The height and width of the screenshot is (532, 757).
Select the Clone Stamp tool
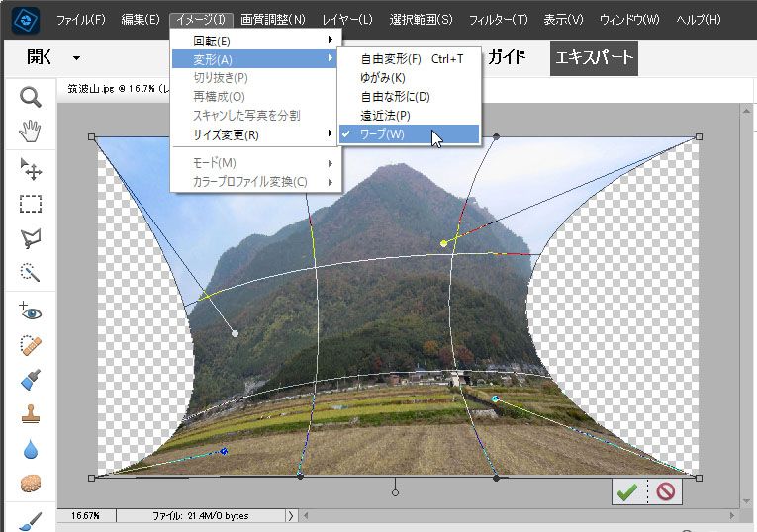tap(31, 413)
